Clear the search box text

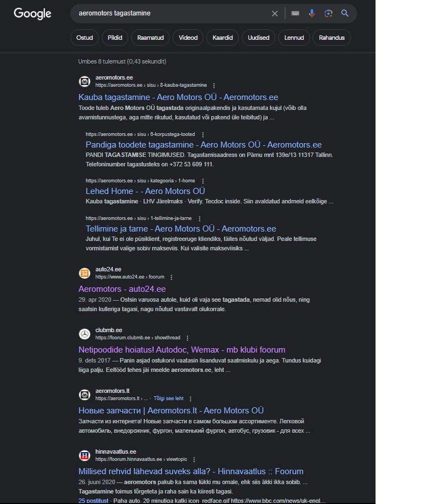tap(275, 13)
